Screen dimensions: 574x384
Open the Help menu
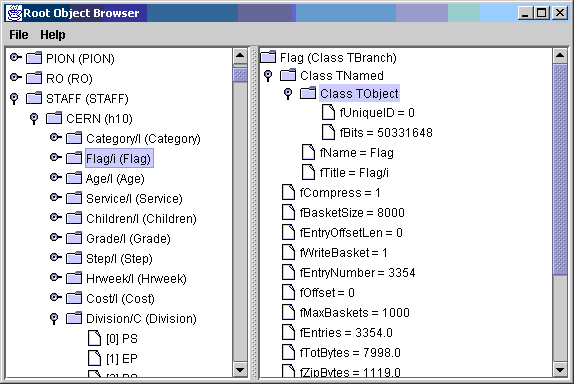click(53, 35)
